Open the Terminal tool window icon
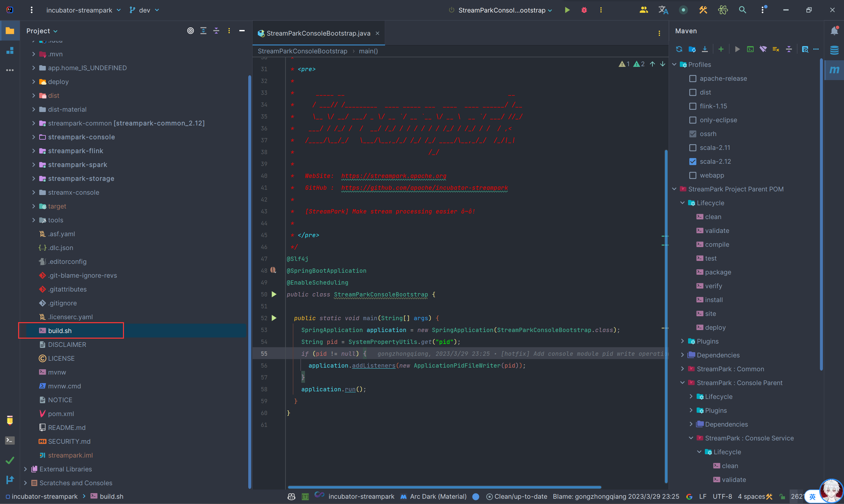Viewport: 844px width, 504px height. 10,440
